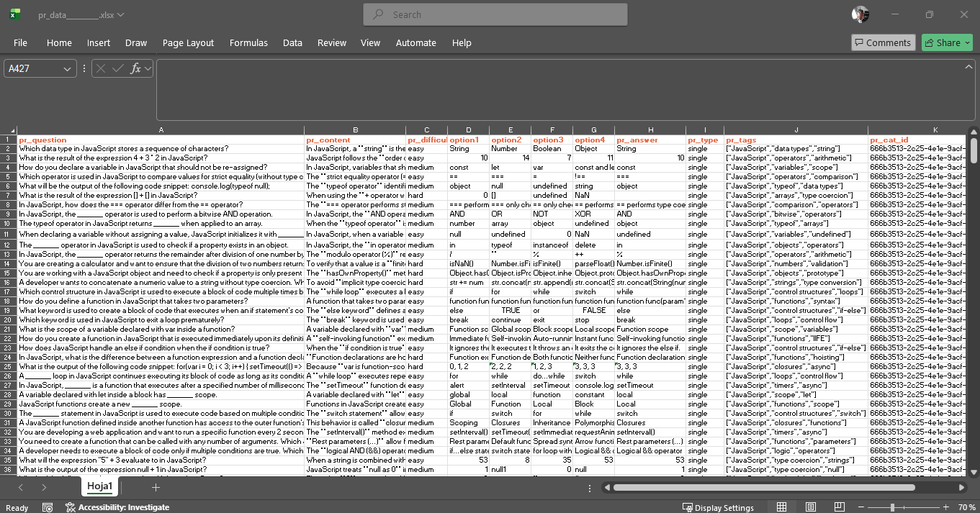Click the macro recording status bar icon

pyautogui.click(x=48, y=507)
